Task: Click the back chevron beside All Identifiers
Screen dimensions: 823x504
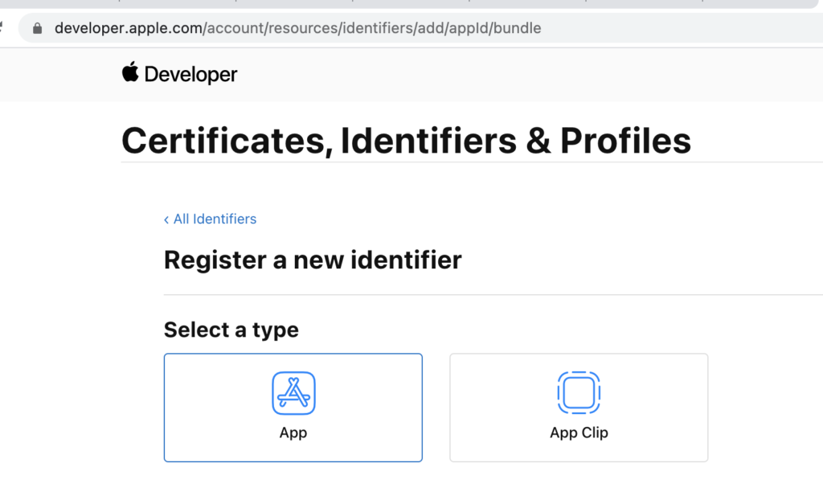Action: pyautogui.click(x=166, y=219)
